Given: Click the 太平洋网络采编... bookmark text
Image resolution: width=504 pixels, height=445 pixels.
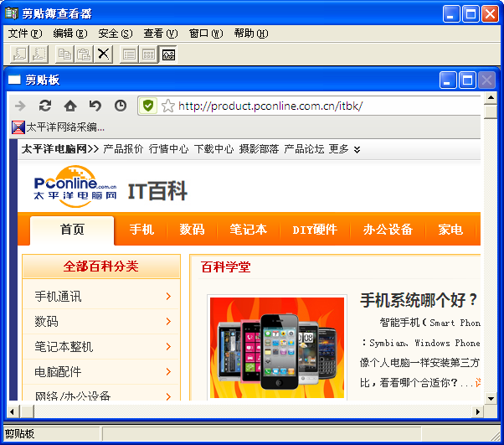Looking at the screenshot, I should [x=65, y=127].
